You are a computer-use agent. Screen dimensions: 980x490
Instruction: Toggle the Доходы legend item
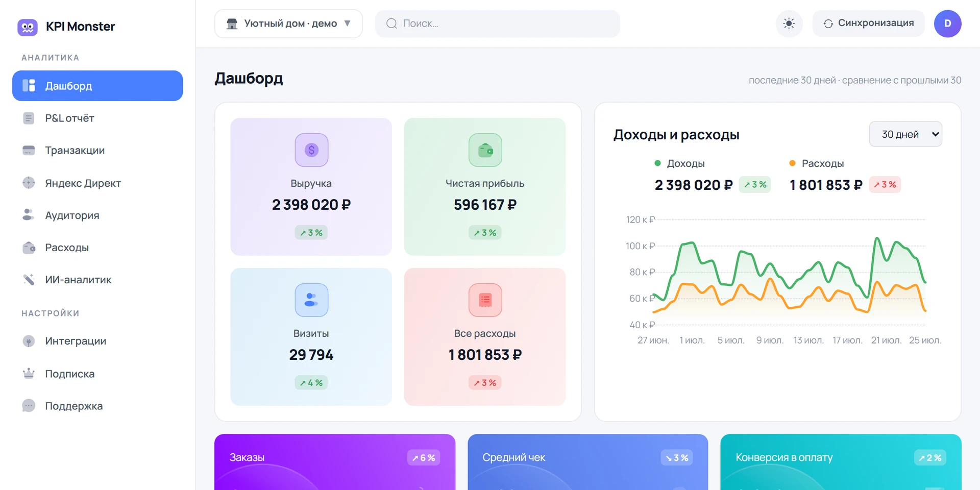pyautogui.click(x=680, y=163)
